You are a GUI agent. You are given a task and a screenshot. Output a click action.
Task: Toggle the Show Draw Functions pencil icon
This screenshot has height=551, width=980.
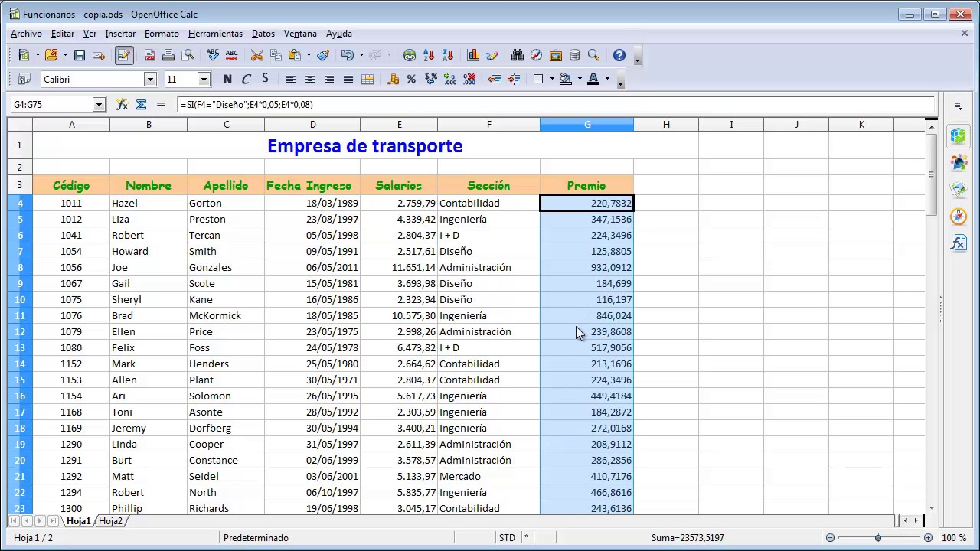492,55
